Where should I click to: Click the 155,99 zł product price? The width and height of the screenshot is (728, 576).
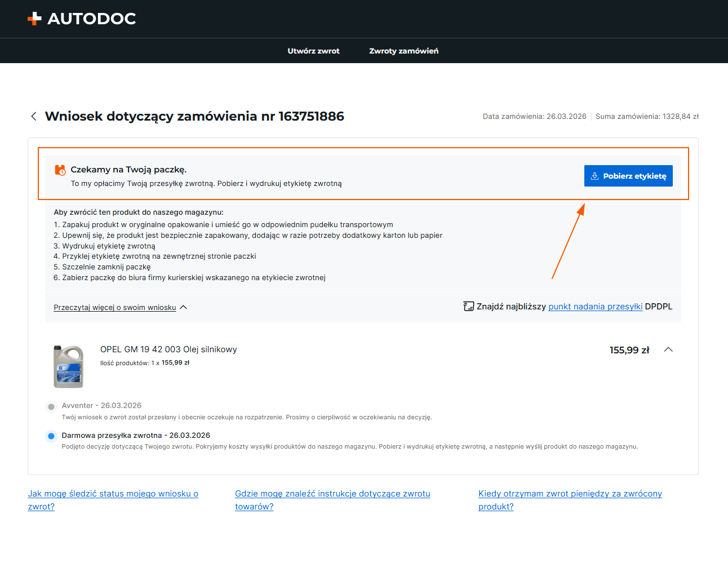pyautogui.click(x=629, y=350)
